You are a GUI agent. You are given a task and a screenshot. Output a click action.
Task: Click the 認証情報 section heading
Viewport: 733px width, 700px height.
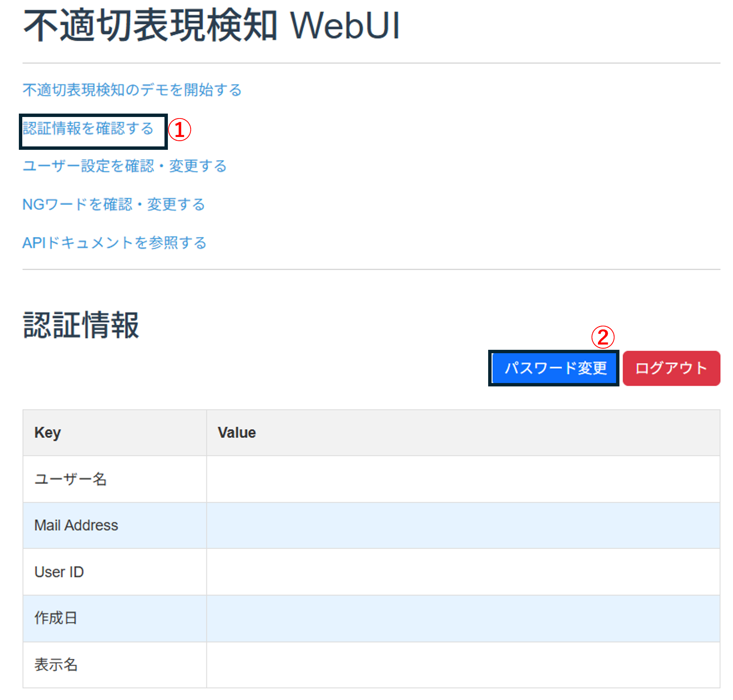(x=81, y=325)
